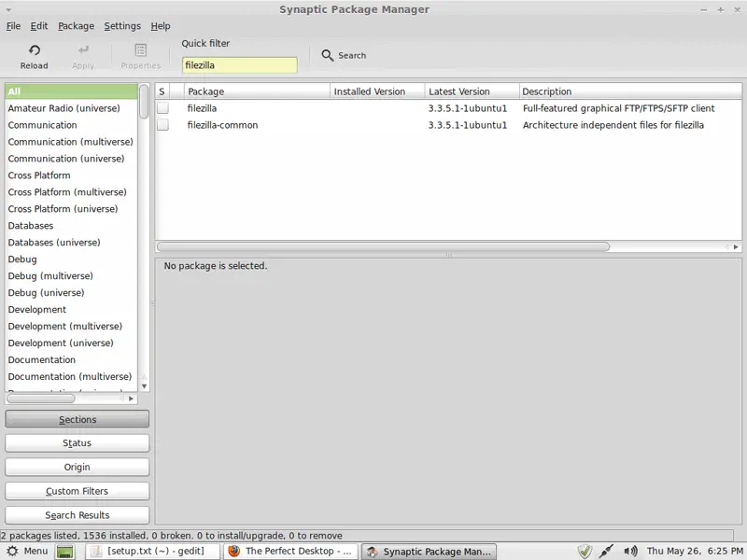This screenshot has height=560, width=747.
Task: Click the Search Results button
Action: point(78,515)
